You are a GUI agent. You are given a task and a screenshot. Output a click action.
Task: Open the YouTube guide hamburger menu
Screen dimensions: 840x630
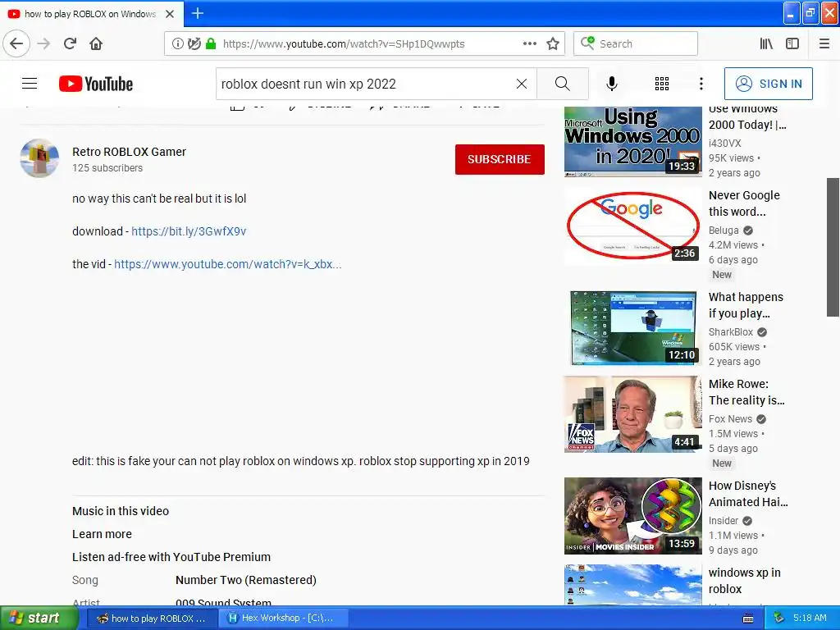pyautogui.click(x=30, y=84)
